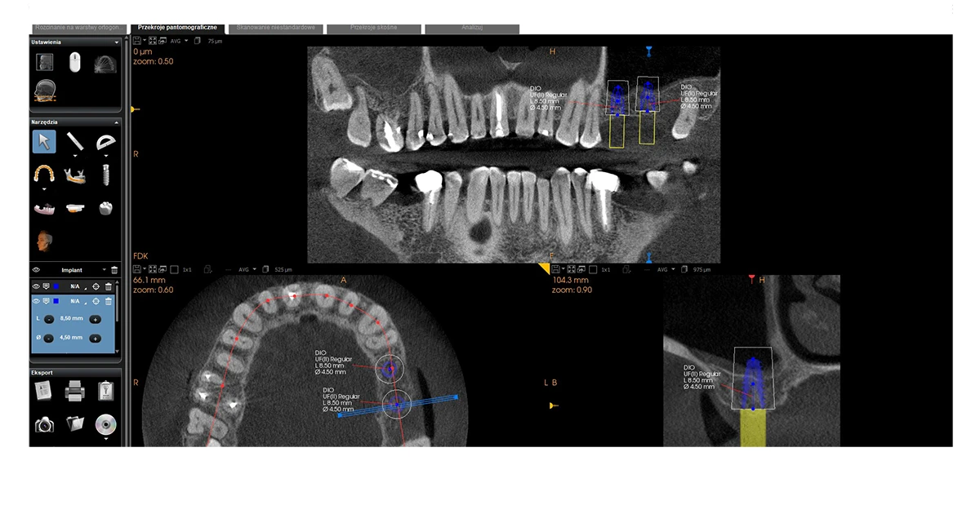Open the Implant list dropdown arrow
This screenshot has height=514, width=980.
point(105,269)
